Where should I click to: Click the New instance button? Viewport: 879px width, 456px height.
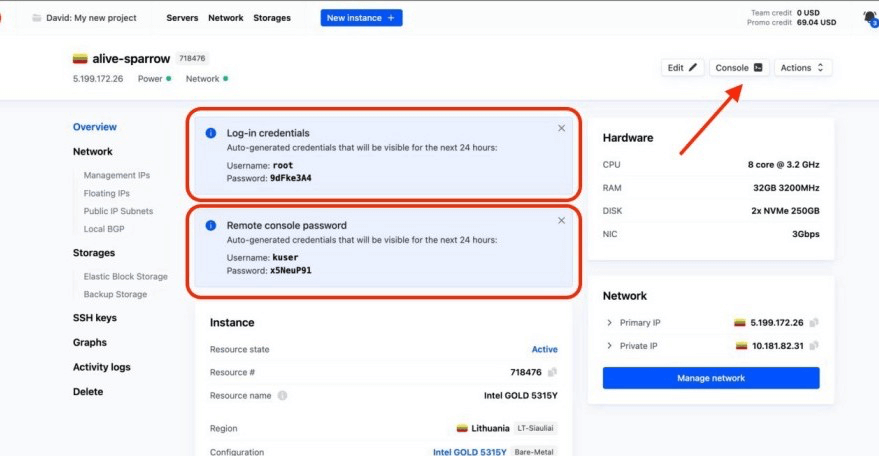(x=361, y=18)
